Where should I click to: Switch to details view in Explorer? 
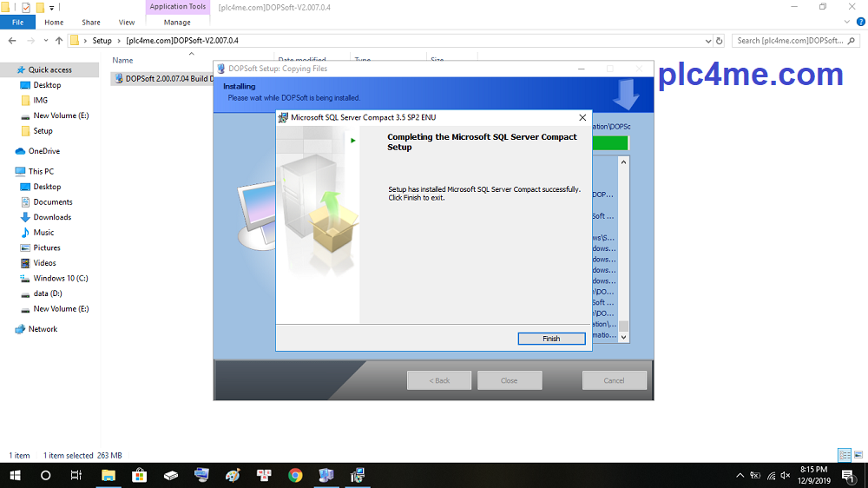(x=844, y=455)
